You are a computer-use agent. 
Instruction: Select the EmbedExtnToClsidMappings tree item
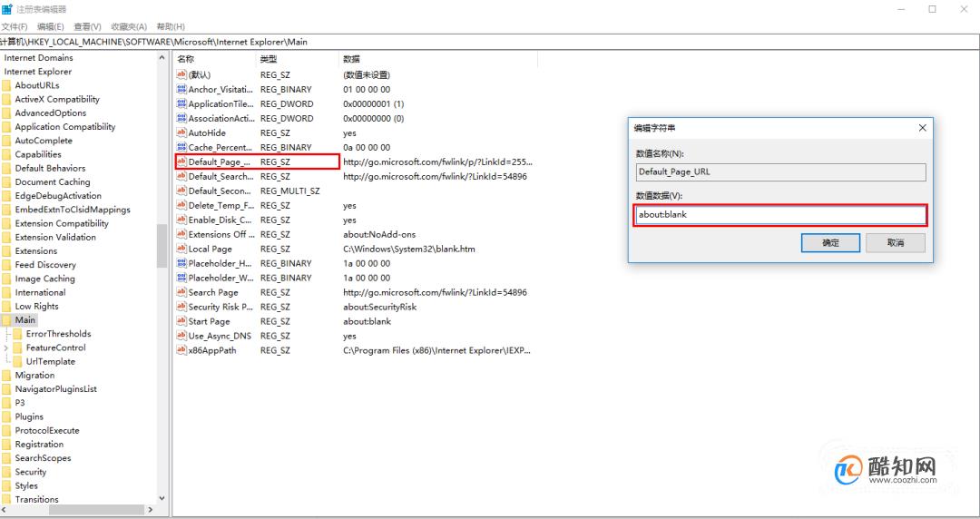73,210
